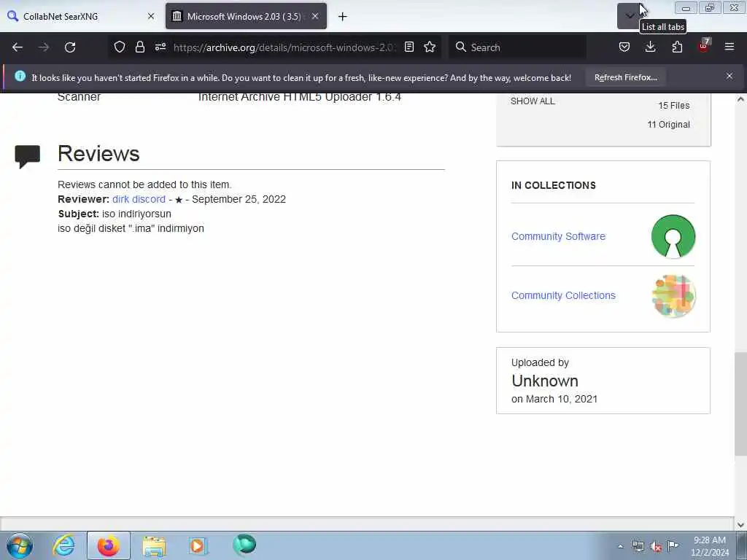Click the taskbar clock showing 9:28 AM

(x=710, y=545)
